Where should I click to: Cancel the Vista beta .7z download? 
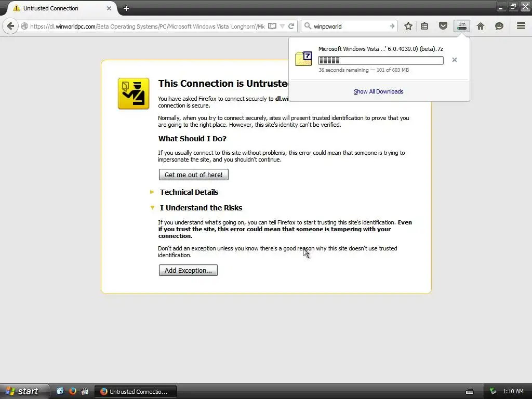(454, 60)
